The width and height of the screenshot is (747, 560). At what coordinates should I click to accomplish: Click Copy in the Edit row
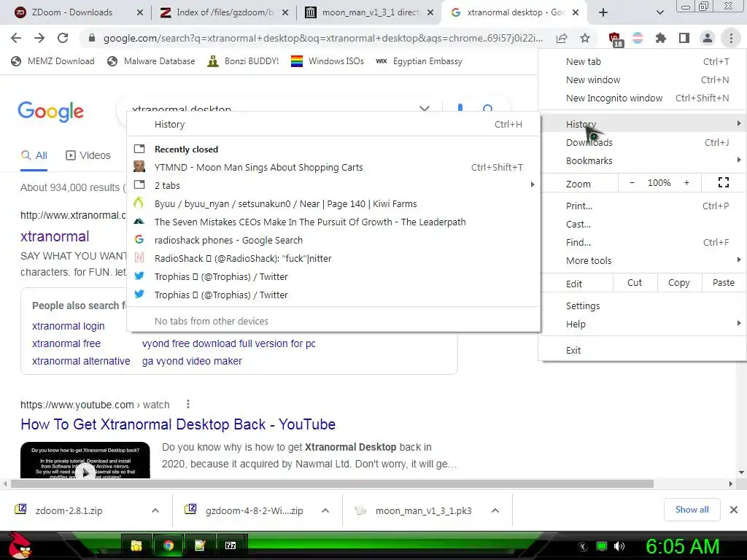click(x=679, y=282)
